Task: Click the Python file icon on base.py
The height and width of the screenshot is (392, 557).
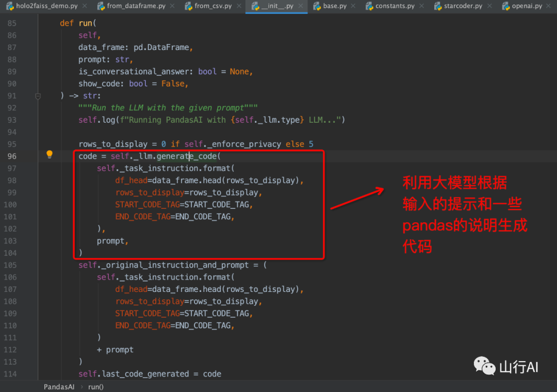Action: [x=317, y=6]
